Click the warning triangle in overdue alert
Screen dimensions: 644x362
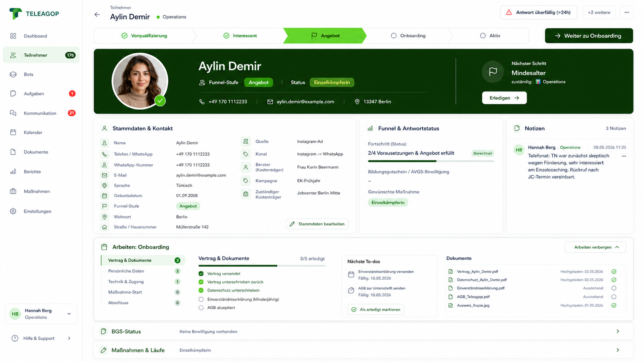(509, 12)
